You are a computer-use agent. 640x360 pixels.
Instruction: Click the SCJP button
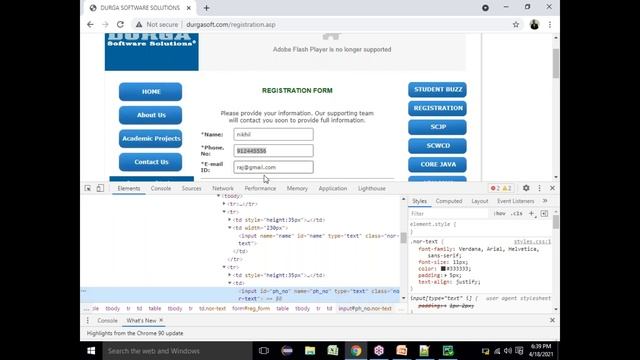[x=438, y=127]
